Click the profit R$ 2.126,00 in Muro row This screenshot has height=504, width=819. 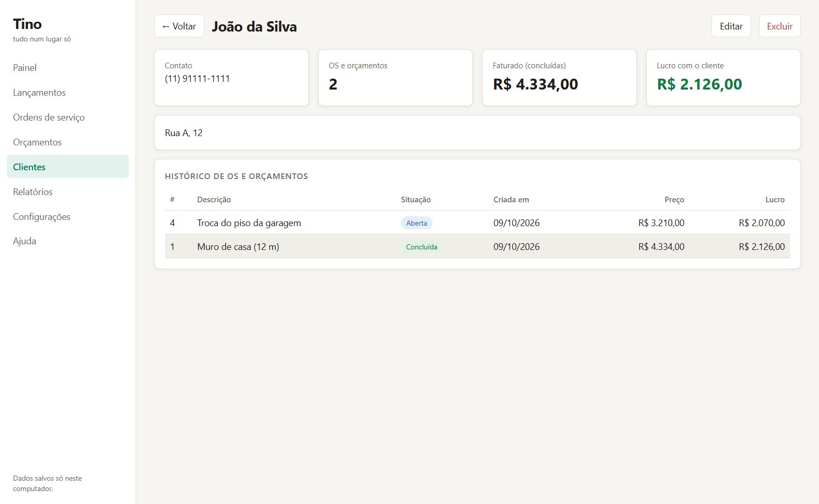[762, 247]
